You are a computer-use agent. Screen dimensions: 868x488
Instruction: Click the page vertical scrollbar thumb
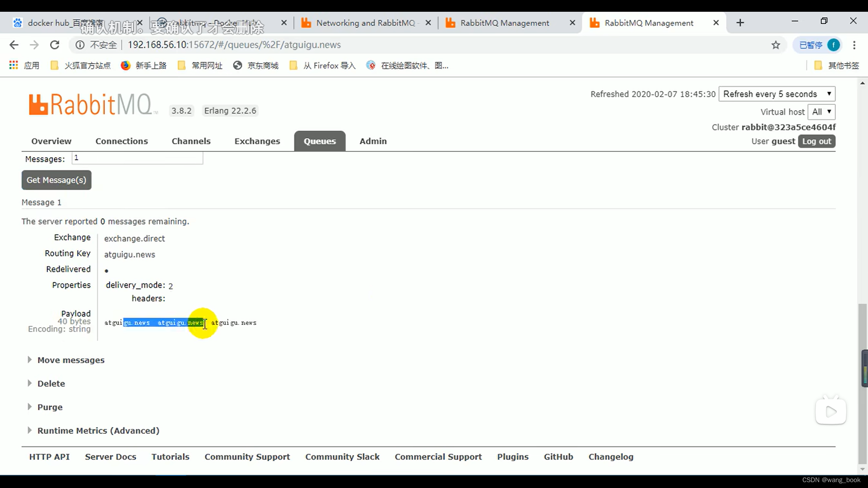point(863,384)
